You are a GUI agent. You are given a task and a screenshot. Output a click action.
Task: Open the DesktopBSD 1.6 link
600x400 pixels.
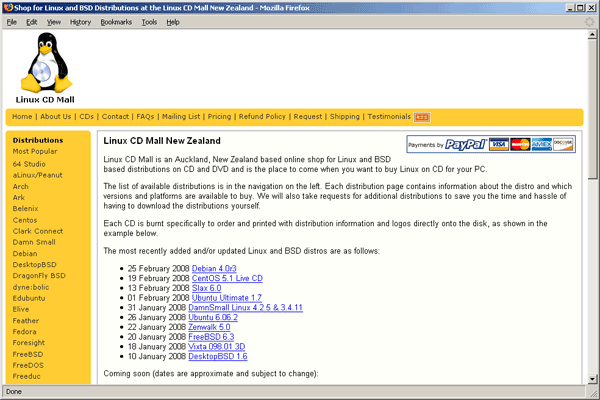(x=218, y=357)
